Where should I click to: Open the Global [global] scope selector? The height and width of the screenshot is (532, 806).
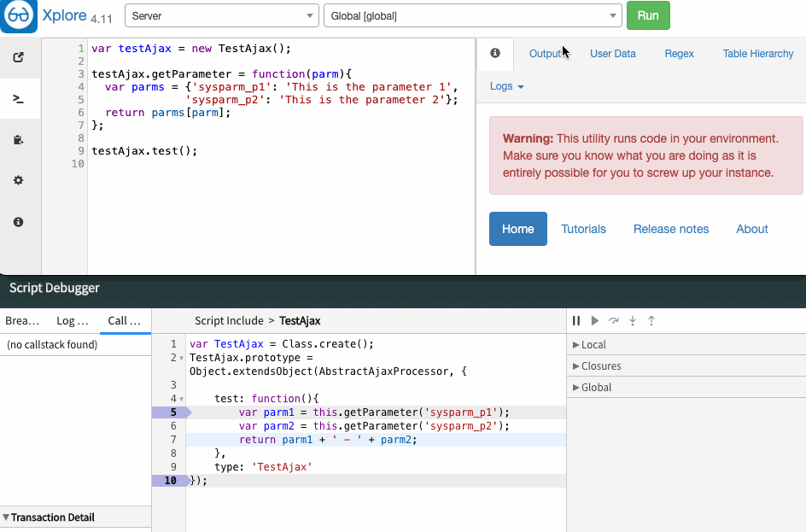coord(472,15)
